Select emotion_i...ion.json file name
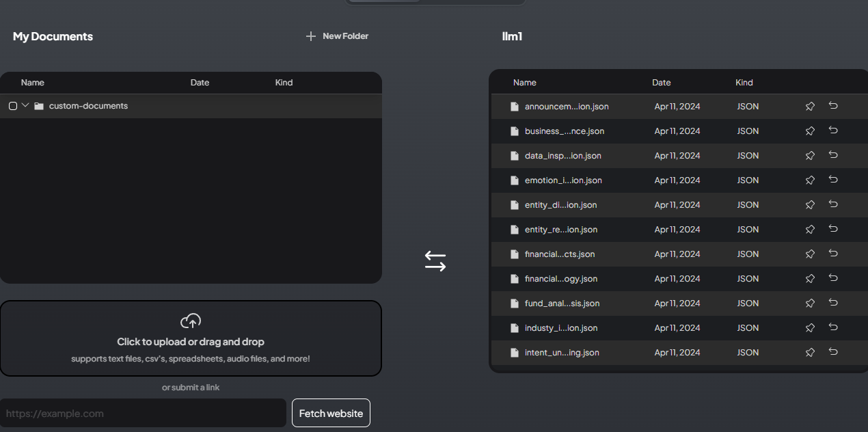 click(x=563, y=180)
